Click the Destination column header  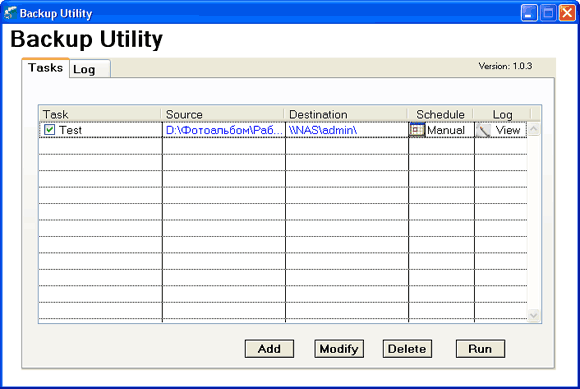[x=346, y=114]
